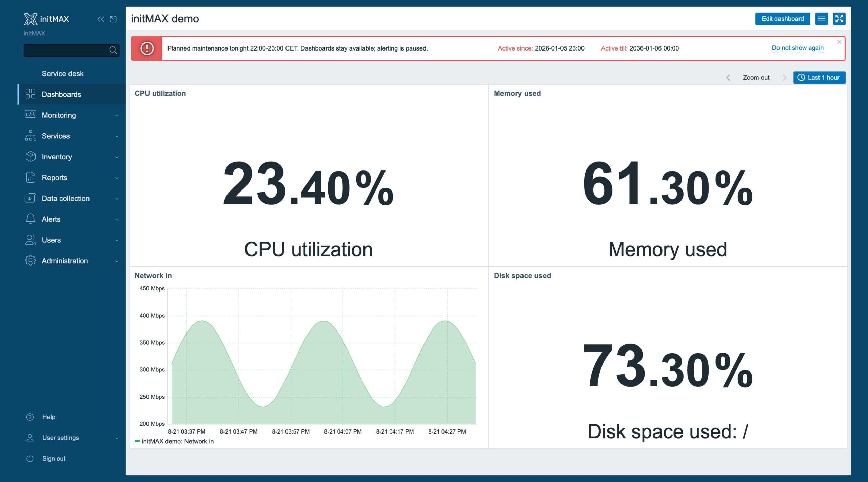Click the 450 Mbps axis label
Image resolution: width=868 pixels, height=482 pixels.
(152, 288)
